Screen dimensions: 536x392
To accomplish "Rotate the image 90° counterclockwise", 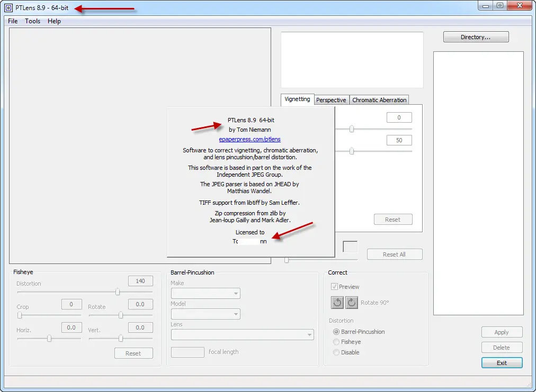I will tap(337, 303).
